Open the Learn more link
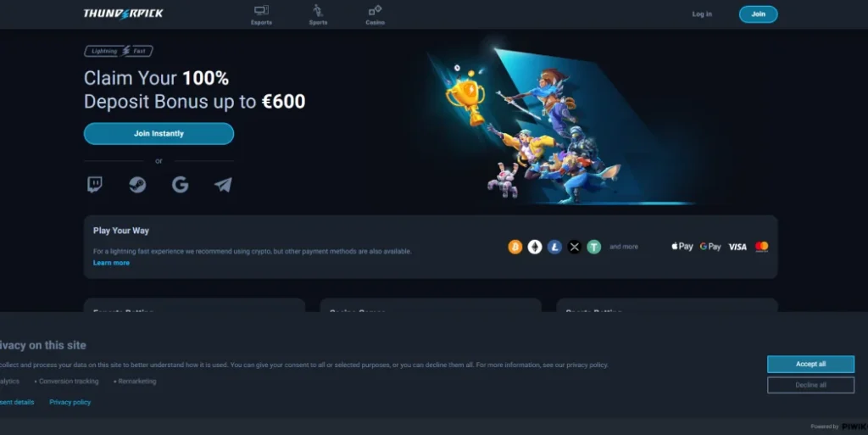Image resolution: width=868 pixels, height=435 pixels. (x=111, y=263)
